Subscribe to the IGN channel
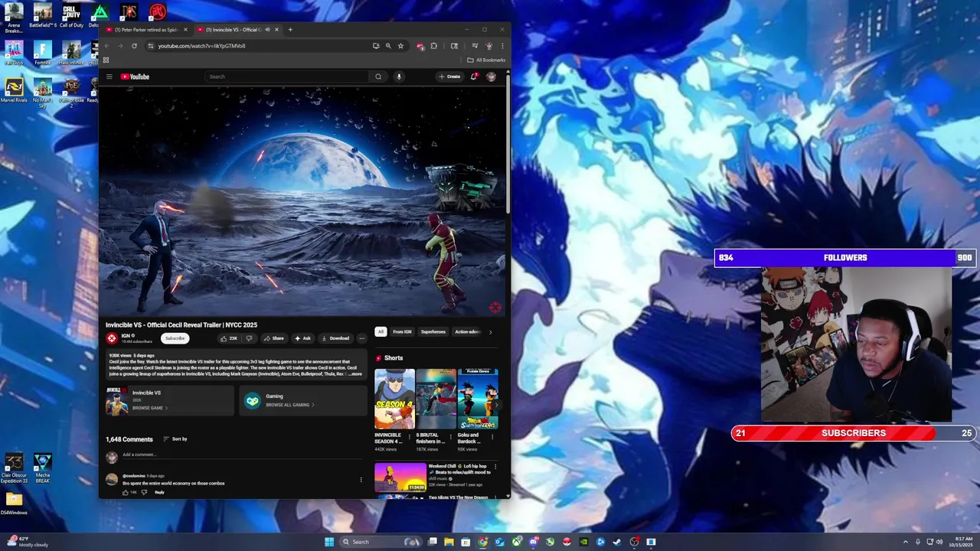980x551 pixels. coord(175,338)
